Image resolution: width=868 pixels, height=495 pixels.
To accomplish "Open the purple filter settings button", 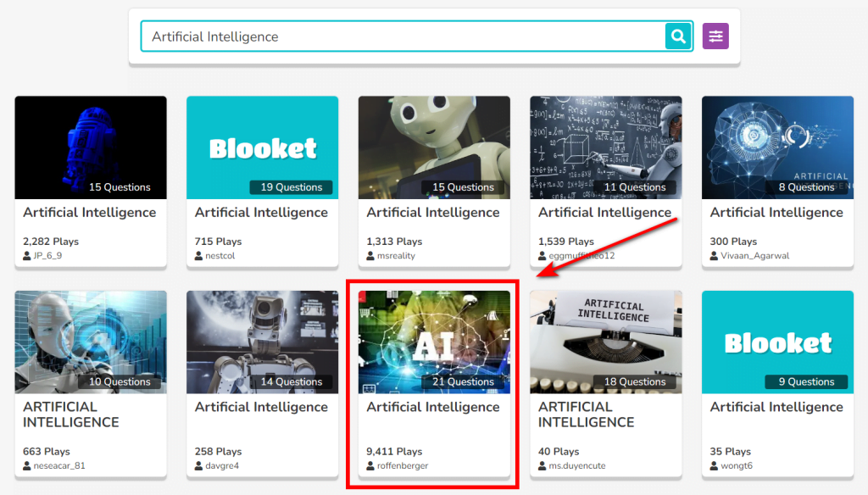I will point(715,36).
